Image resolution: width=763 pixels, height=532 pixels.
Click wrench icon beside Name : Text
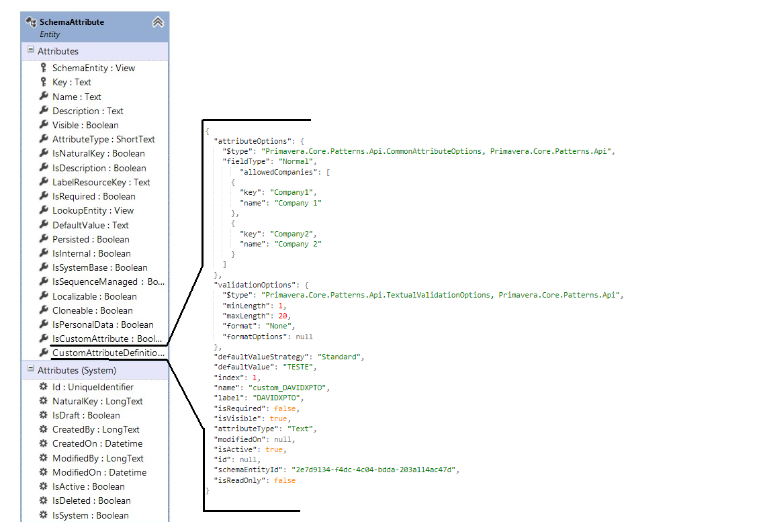43,96
